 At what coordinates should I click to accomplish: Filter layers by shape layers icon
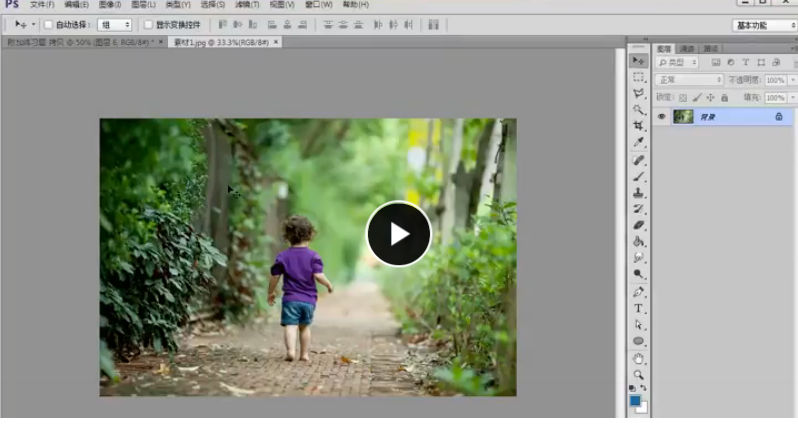(761, 62)
